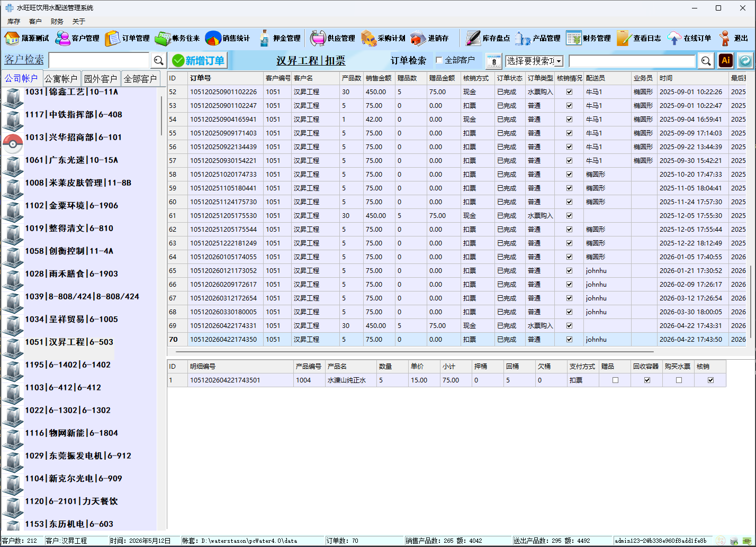Click the 客户检索 link label
Screen dimensions: 756x547
pos(24,60)
